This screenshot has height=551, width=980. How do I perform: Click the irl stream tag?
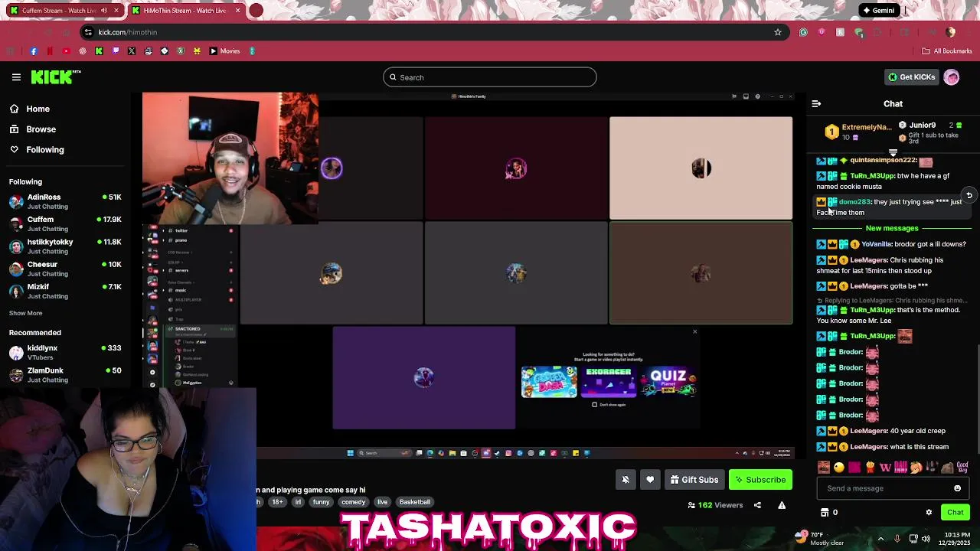point(298,502)
